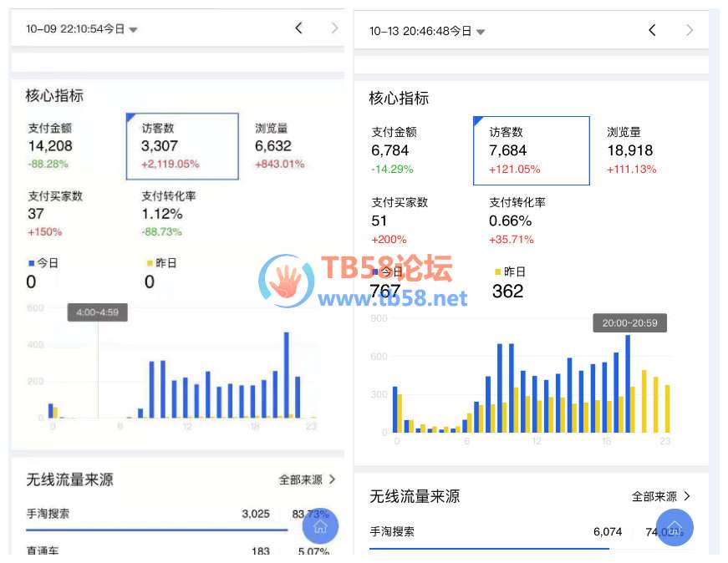
Task: Click next date arrow in left panel
Action: (x=334, y=28)
